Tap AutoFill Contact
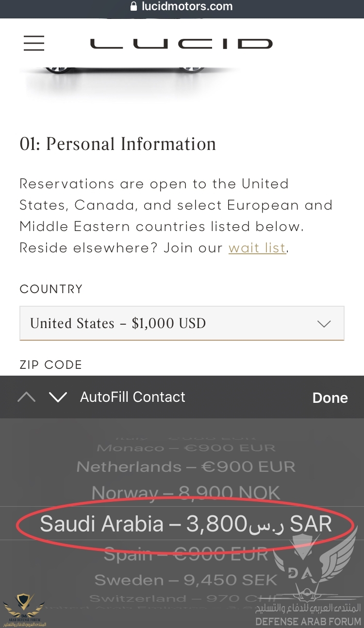The image size is (364, 628). [x=132, y=397]
